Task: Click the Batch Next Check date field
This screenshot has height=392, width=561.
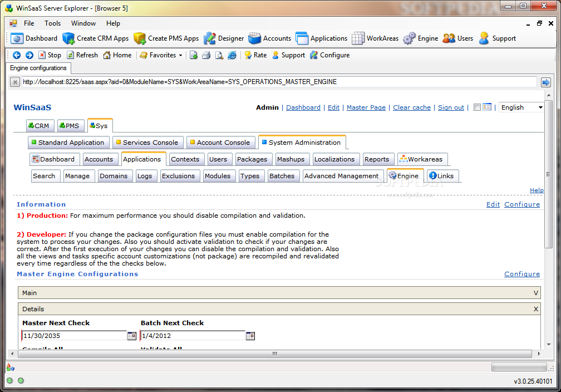Action: pos(193,336)
